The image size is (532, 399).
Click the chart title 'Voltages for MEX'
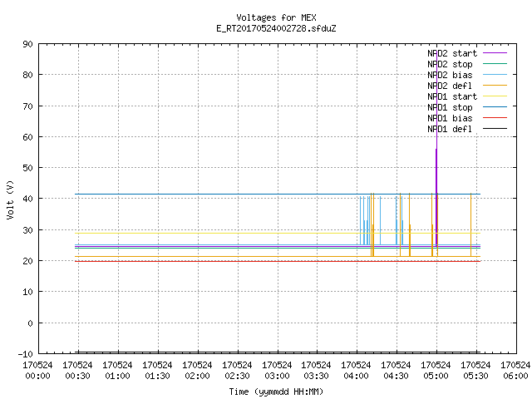pos(276,17)
